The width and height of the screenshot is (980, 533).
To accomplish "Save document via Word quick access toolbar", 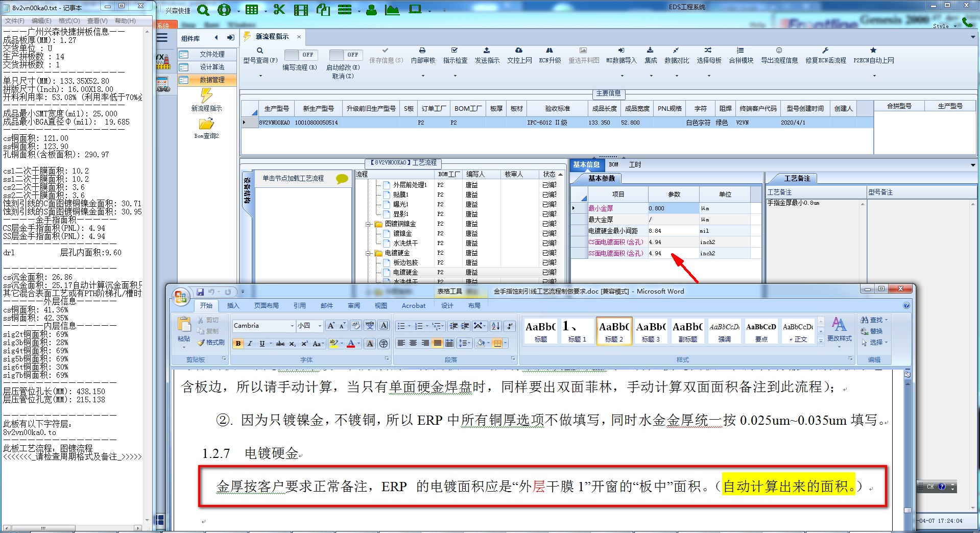I will pyautogui.click(x=200, y=292).
